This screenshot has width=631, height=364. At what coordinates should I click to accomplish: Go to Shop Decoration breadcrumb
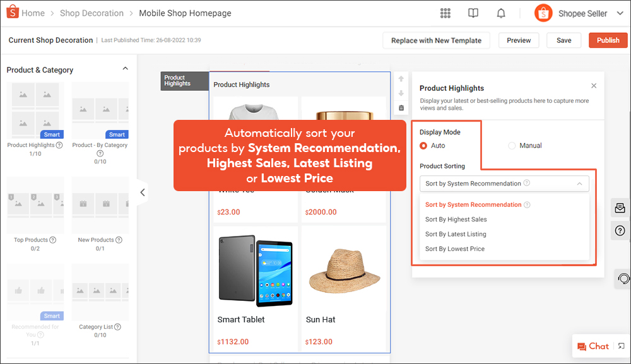91,13
